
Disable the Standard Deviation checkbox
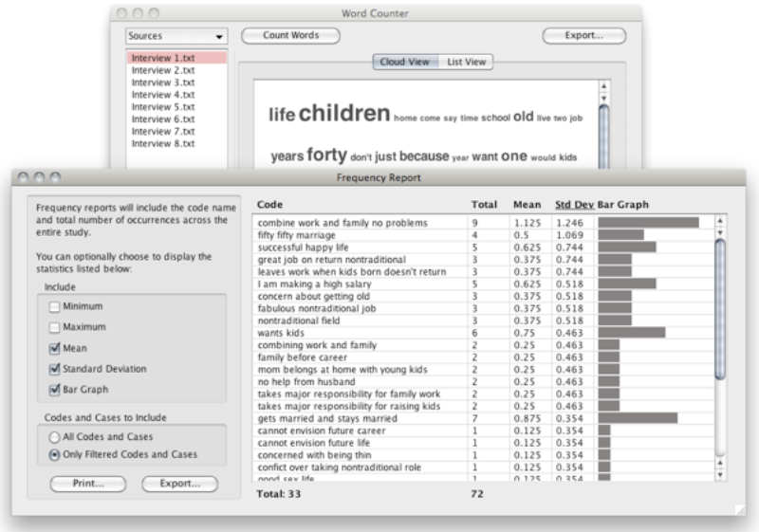pos(54,369)
